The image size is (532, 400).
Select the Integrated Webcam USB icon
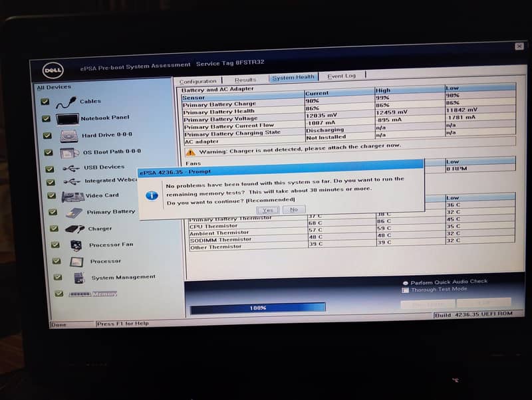coord(72,182)
